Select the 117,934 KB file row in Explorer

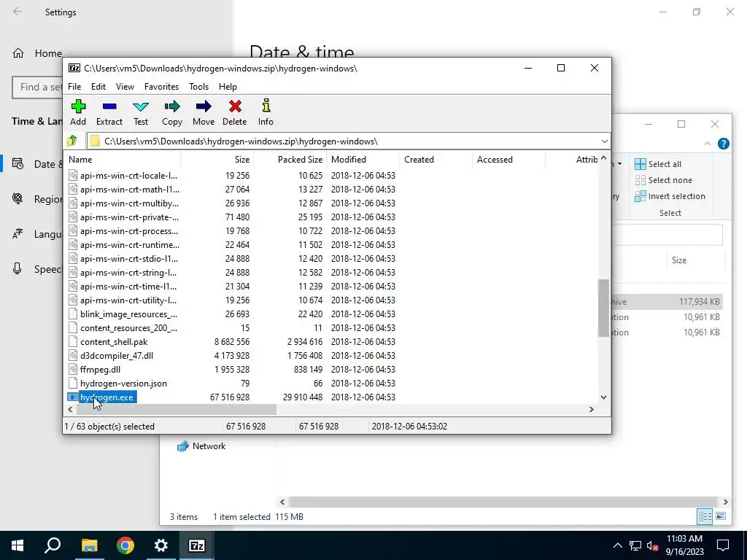(x=667, y=301)
